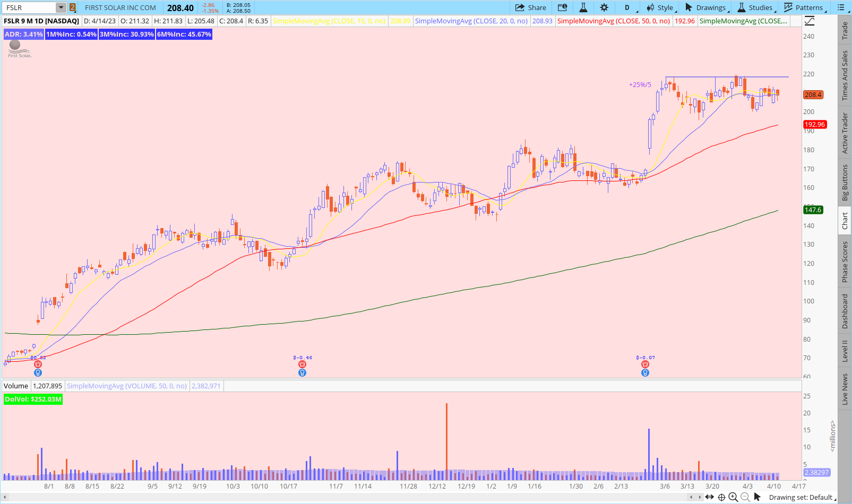The height and width of the screenshot is (504, 852).
Task: Click the yellow SimpleMovingAvg (CLOSE, 10) label
Action: click(x=329, y=21)
